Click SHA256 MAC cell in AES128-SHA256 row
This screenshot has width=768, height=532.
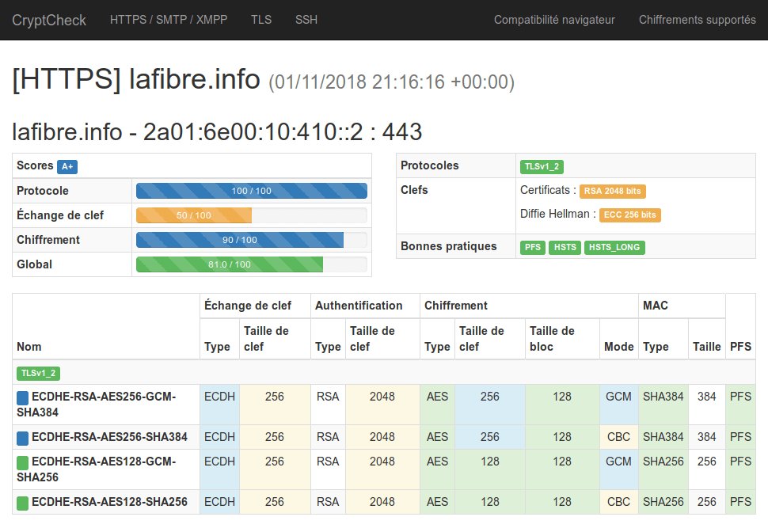[x=663, y=502]
